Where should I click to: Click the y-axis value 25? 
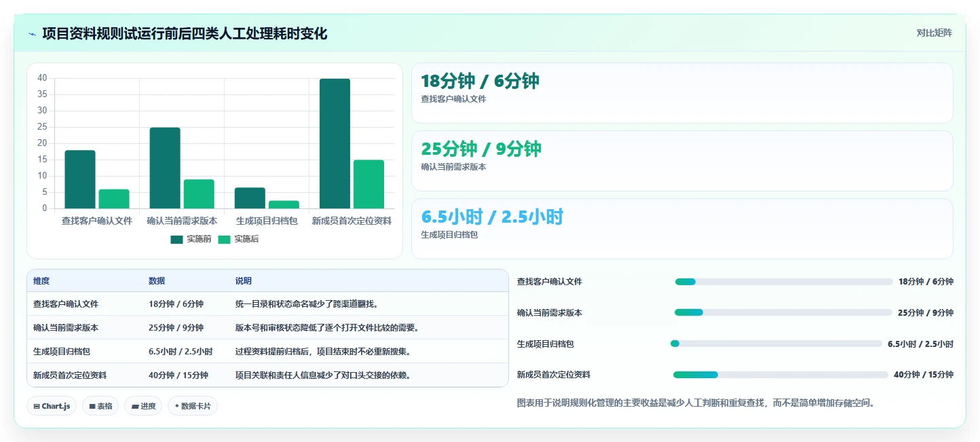(x=42, y=127)
